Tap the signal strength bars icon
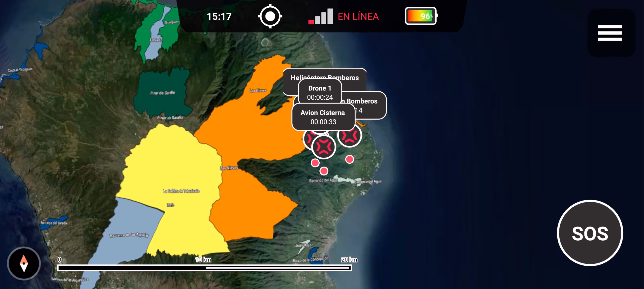 click(321, 16)
